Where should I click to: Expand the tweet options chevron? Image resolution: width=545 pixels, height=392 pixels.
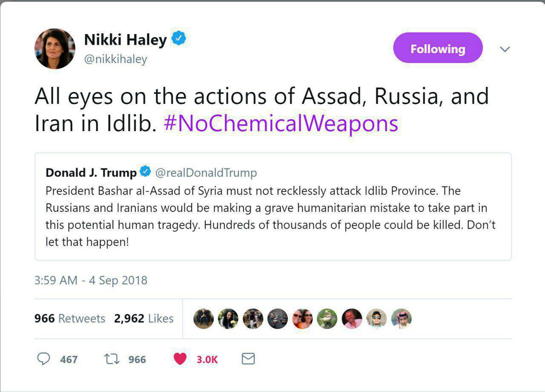[505, 49]
